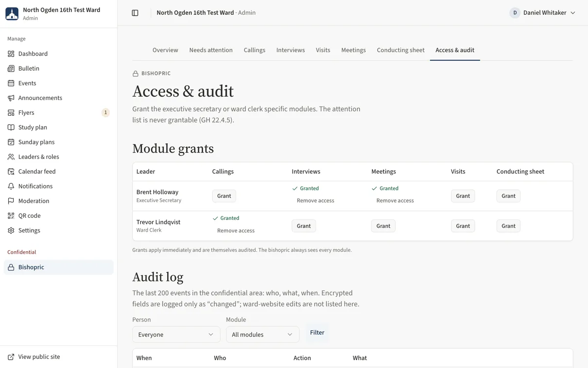
Task: Click the BISHOPRIC label above the heading
Action: coord(156,74)
